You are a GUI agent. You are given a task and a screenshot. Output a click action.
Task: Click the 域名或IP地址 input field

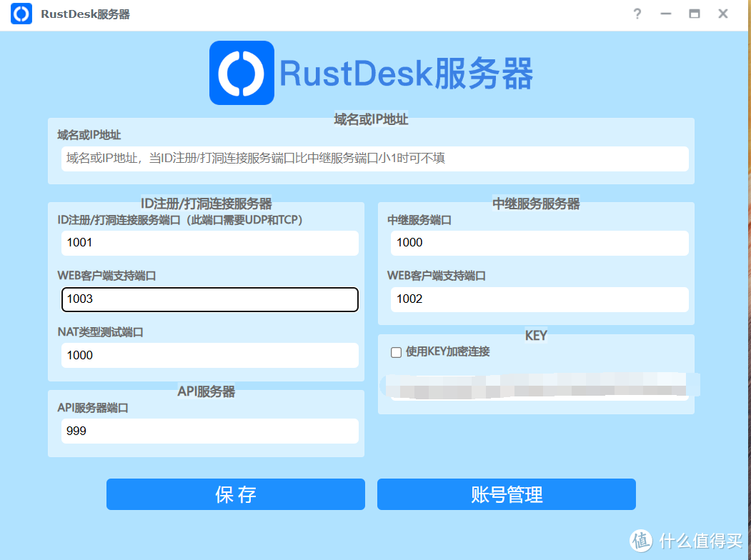click(374, 159)
